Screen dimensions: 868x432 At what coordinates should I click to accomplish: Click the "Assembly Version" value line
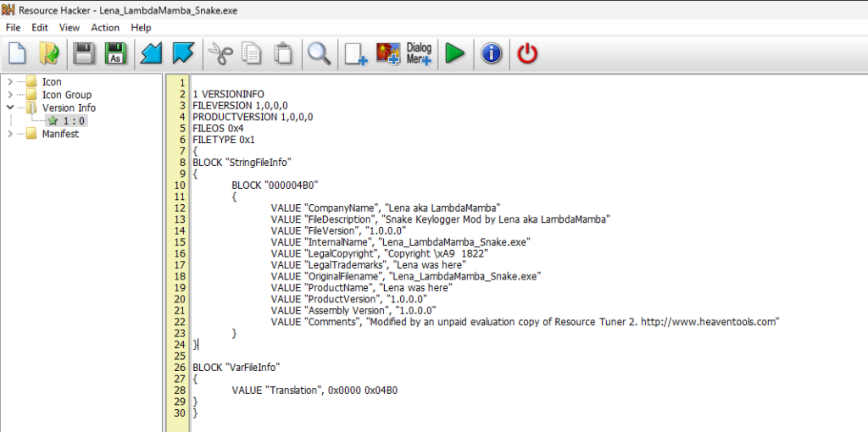(353, 310)
